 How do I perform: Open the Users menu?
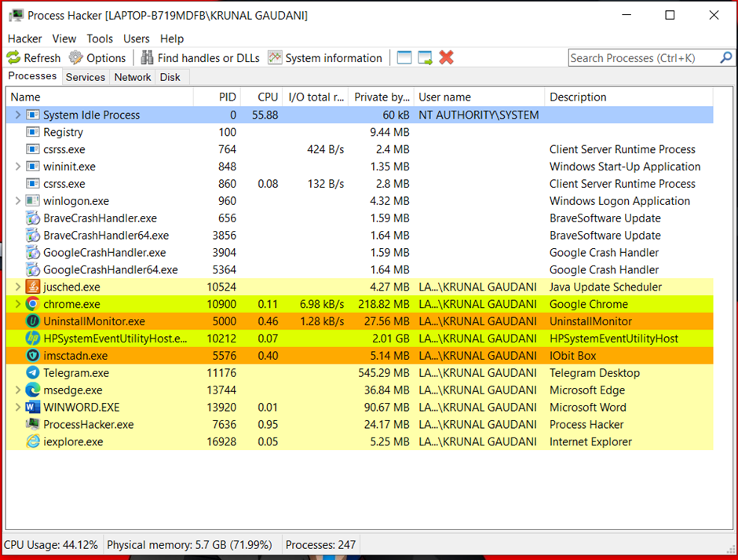pos(137,38)
